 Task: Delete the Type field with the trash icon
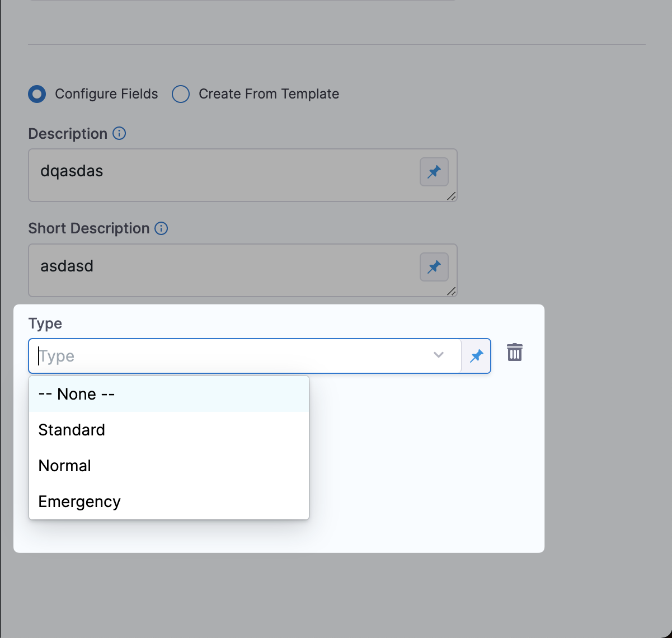pyautogui.click(x=514, y=353)
